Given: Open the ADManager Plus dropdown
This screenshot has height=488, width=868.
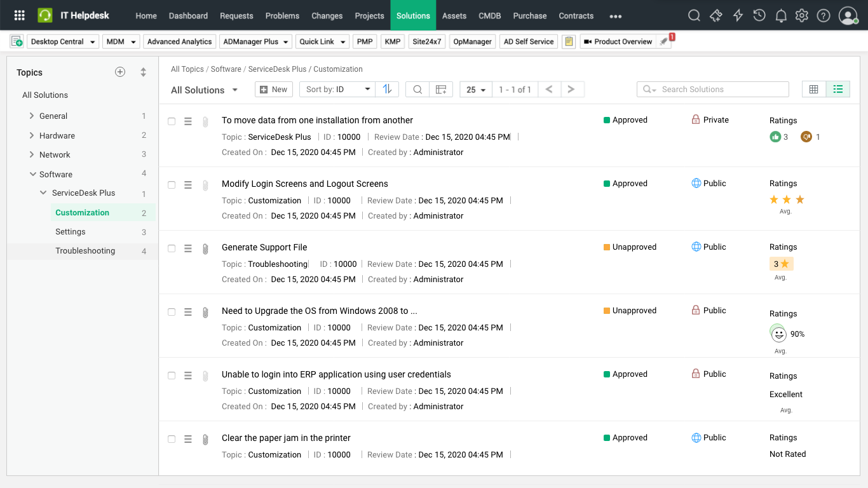Looking at the screenshot, I should (255, 41).
